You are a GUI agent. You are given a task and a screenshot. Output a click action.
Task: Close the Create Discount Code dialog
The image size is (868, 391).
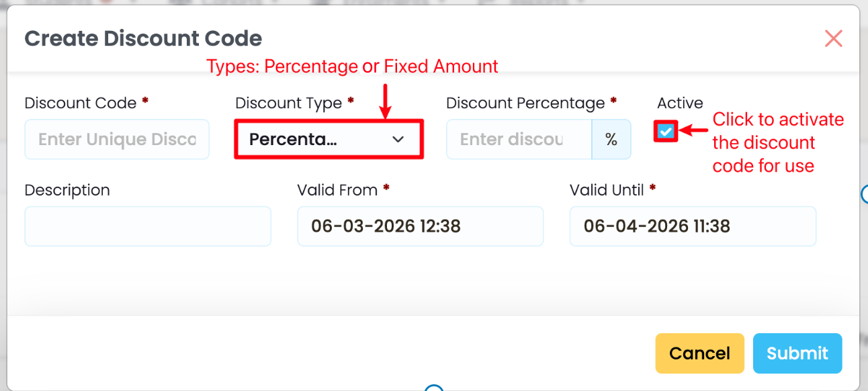(833, 39)
